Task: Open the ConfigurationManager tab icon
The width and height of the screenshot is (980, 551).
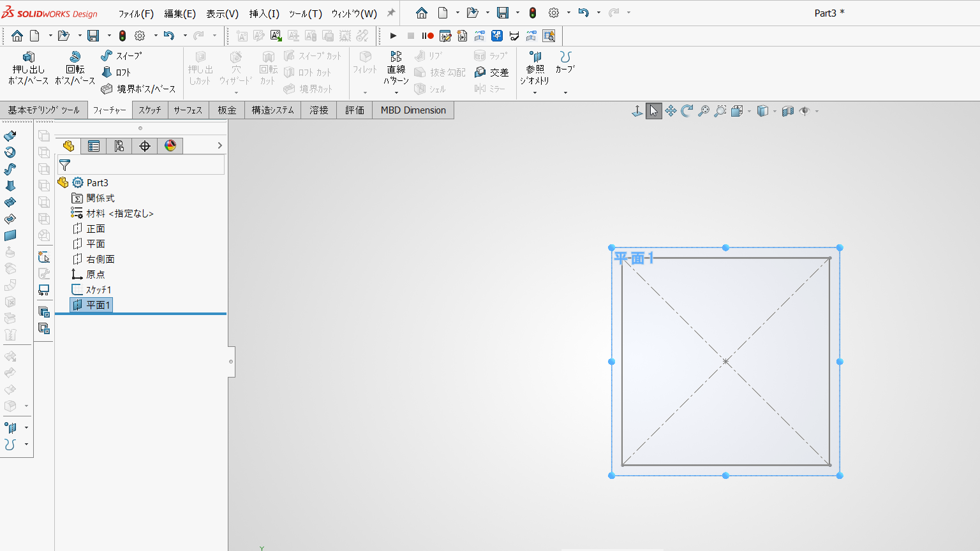Action: [x=119, y=146]
